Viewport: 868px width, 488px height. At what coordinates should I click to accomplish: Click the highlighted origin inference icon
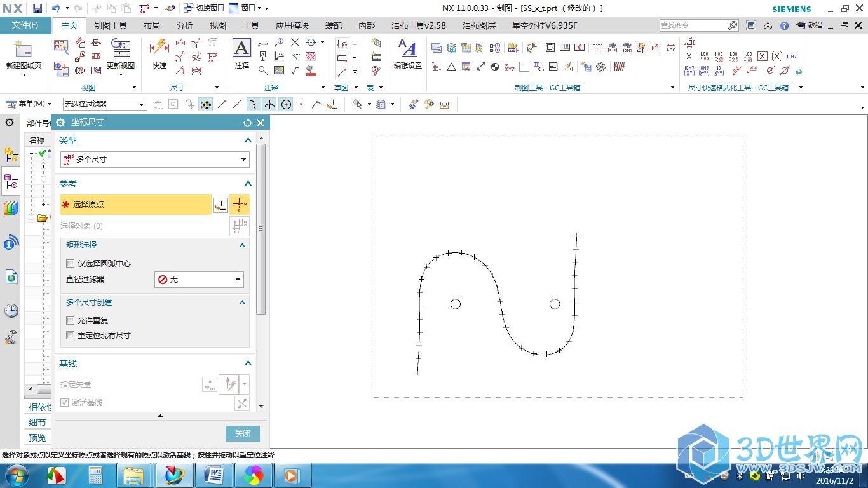tap(239, 205)
